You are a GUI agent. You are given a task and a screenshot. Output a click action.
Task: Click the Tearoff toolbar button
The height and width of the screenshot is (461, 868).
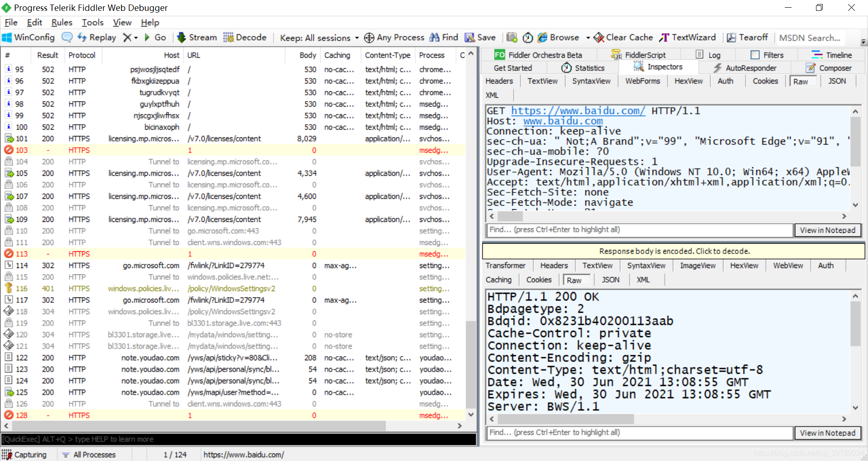coord(747,38)
